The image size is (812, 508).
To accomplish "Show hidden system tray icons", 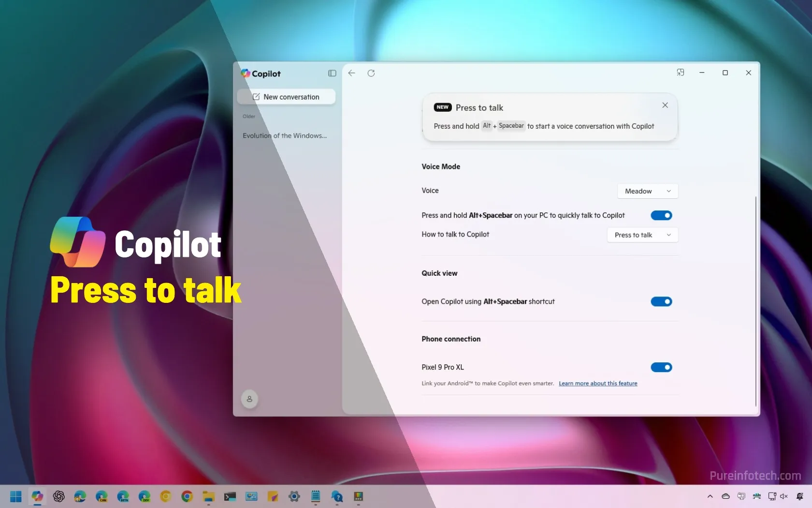I will pos(710,496).
